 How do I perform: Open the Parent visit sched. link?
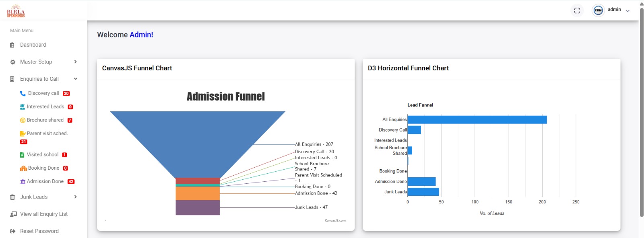click(x=47, y=133)
